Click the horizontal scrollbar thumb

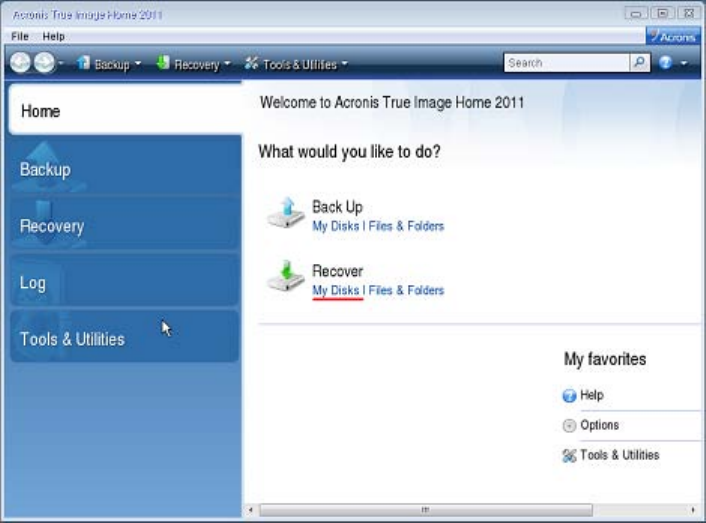[425, 510]
